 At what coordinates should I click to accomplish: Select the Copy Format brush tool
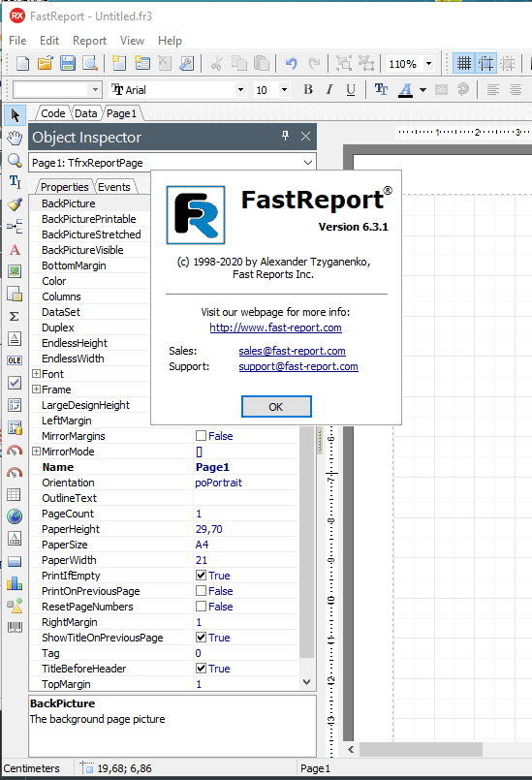click(x=15, y=204)
